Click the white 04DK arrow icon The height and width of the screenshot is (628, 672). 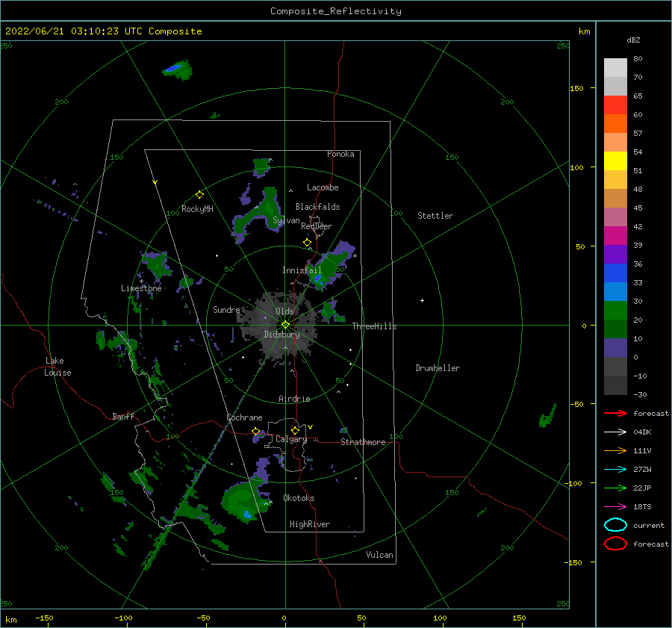click(615, 432)
